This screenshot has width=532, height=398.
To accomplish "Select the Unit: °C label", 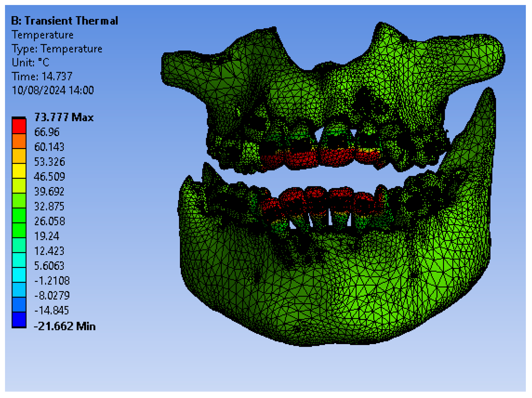I will click(x=30, y=63).
